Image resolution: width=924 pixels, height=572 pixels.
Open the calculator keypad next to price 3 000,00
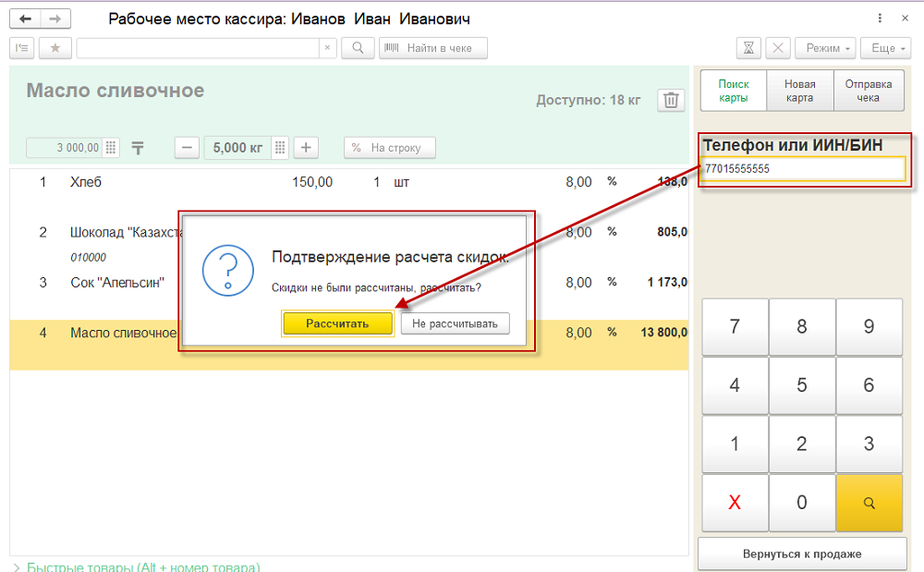point(111,148)
